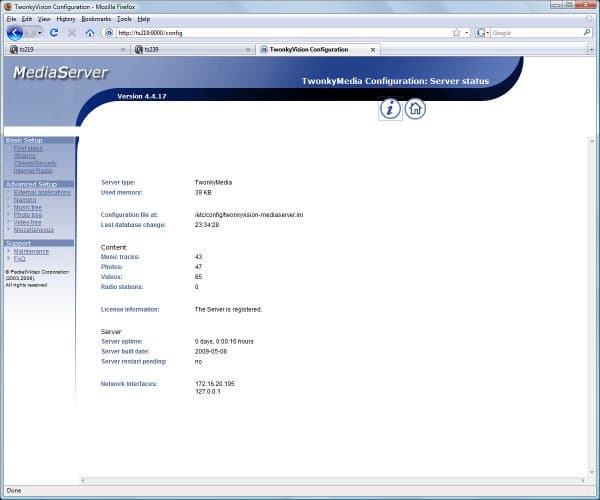This screenshot has height=500, width=600.
Task: Click the Support section header
Action: (x=39, y=243)
